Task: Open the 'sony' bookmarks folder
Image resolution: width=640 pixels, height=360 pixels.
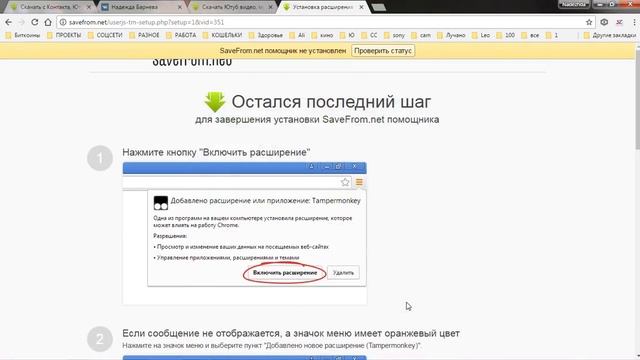Action: point(395,35)
